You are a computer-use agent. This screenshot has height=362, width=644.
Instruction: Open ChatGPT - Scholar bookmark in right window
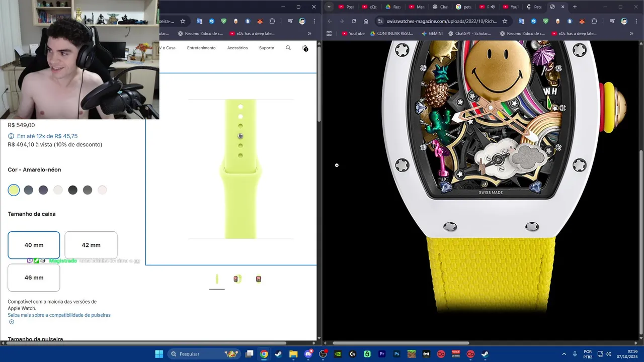tap(469, 34)
